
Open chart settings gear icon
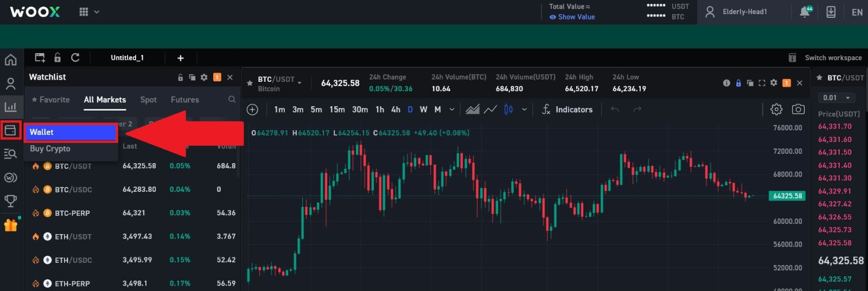pos(776,109)
